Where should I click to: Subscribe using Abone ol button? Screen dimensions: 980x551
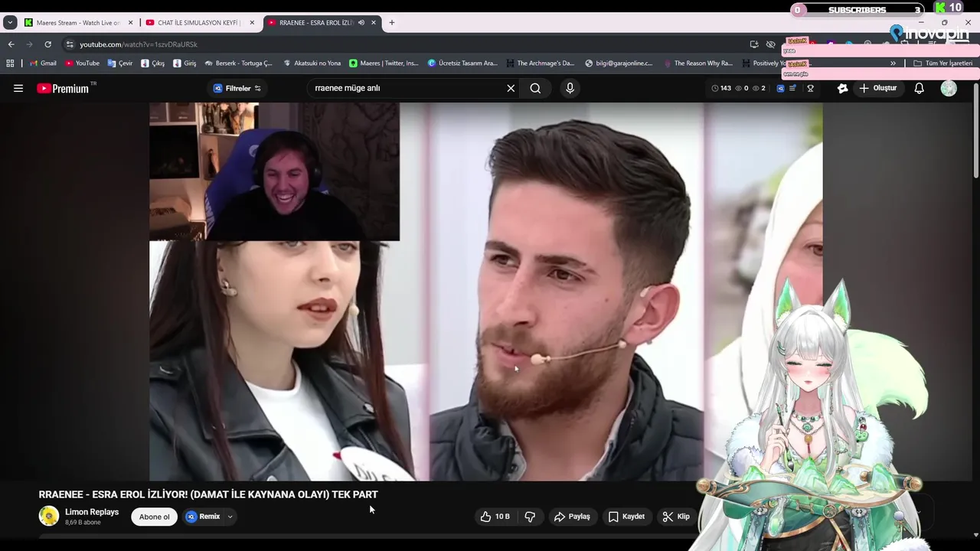[x=154, y=517]
